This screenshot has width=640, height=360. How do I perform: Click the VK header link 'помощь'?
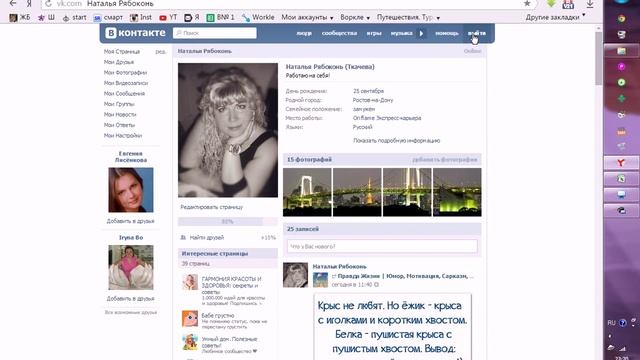pyautogui.click(x=447, y=33)
